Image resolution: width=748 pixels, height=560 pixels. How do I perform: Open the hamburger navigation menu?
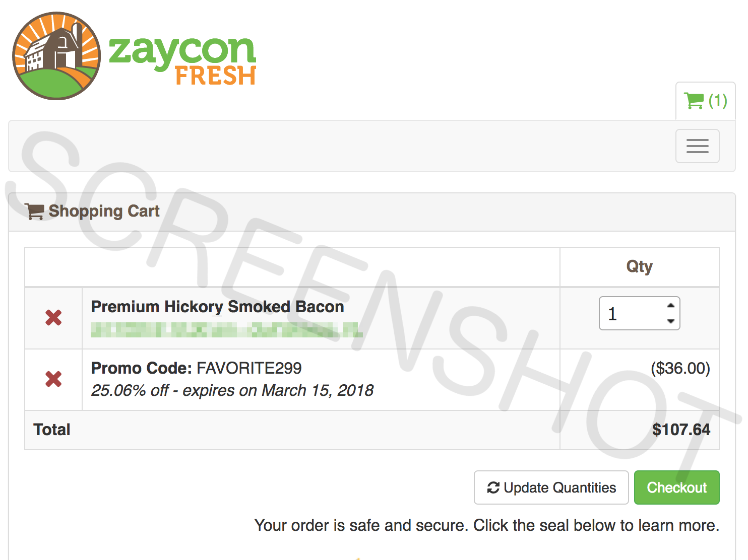[x=698, y=146]
